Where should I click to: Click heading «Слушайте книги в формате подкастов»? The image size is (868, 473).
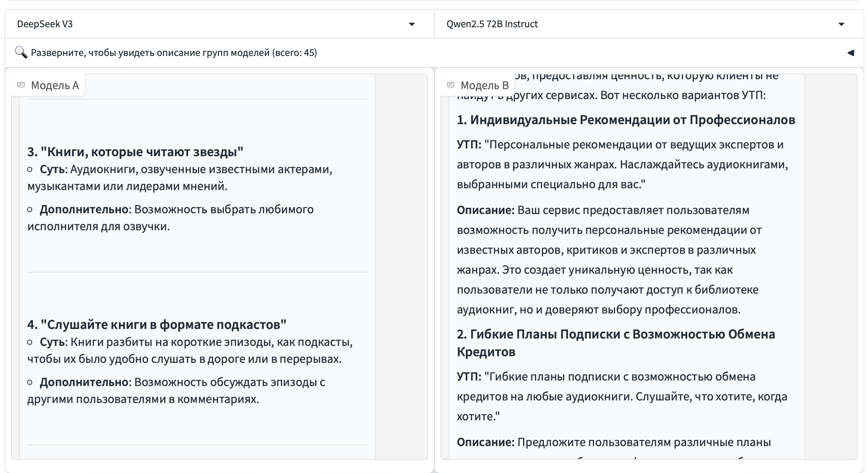tap(157, 324)
